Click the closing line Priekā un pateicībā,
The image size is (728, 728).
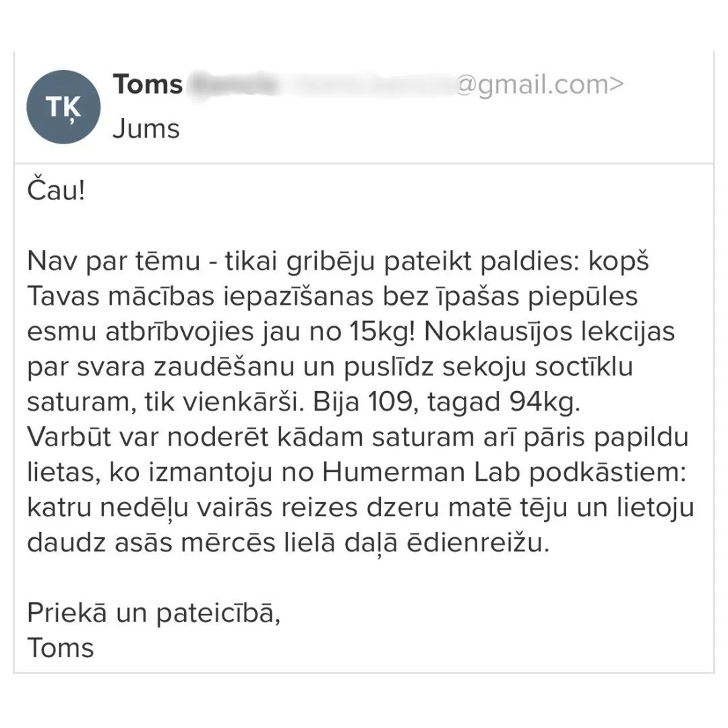coord(154,613)
